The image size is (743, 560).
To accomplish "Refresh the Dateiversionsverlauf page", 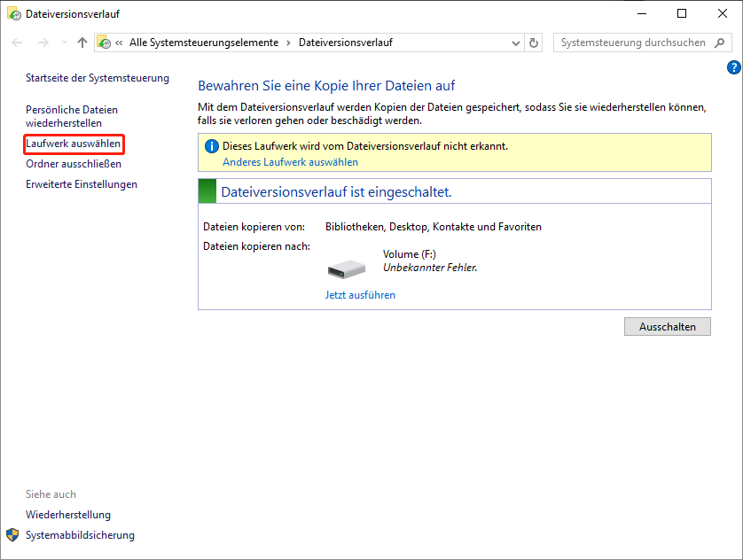I will (534, 43).
